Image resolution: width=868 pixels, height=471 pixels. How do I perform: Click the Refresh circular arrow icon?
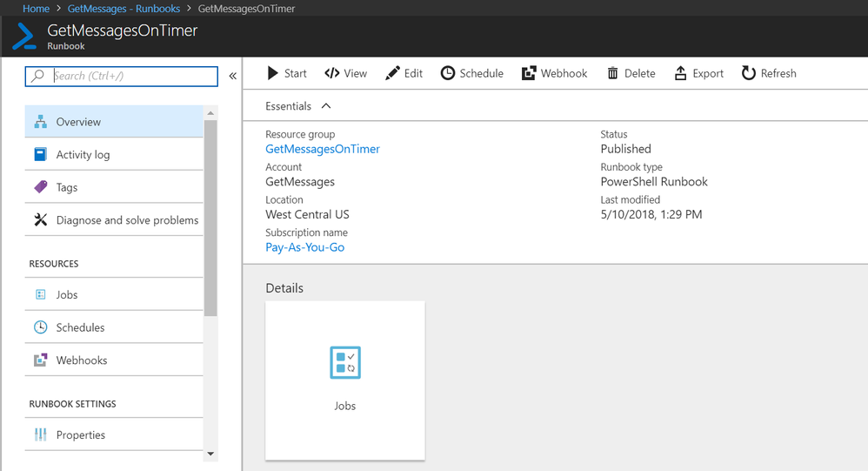(x=749, y=73)
